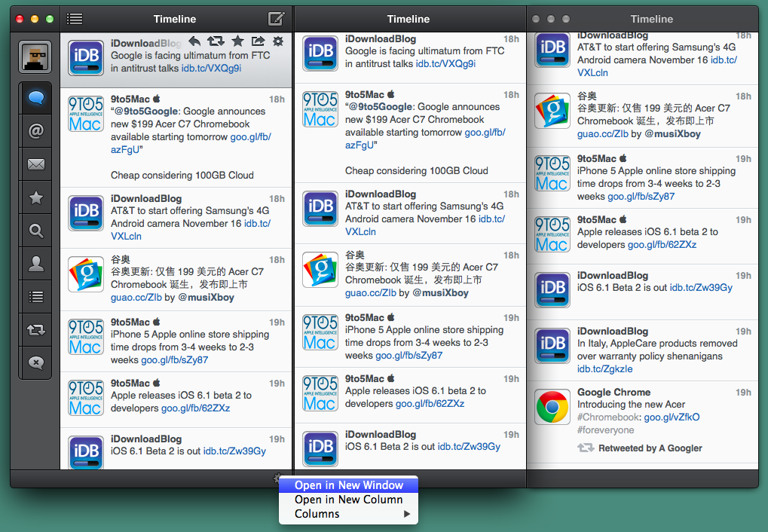Open goo.gl/fb/62ZXz link in second column
Viewport: 768px width, 532px height.
[430, 404]
